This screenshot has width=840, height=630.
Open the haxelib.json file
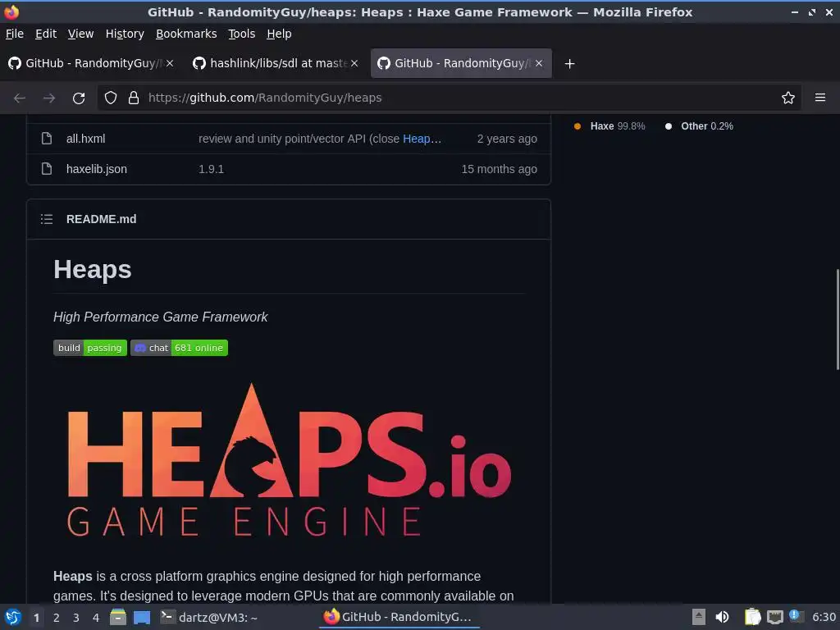tap(97, 169)
